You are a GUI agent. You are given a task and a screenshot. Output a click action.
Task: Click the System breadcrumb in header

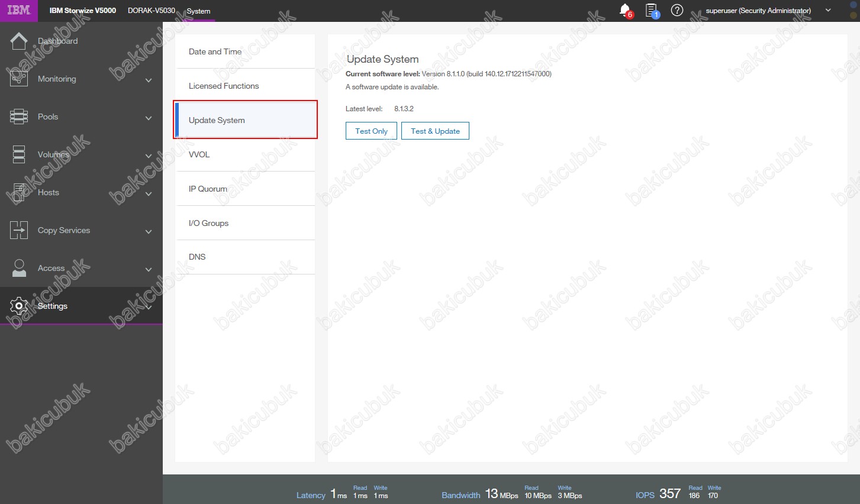(198, 11)
